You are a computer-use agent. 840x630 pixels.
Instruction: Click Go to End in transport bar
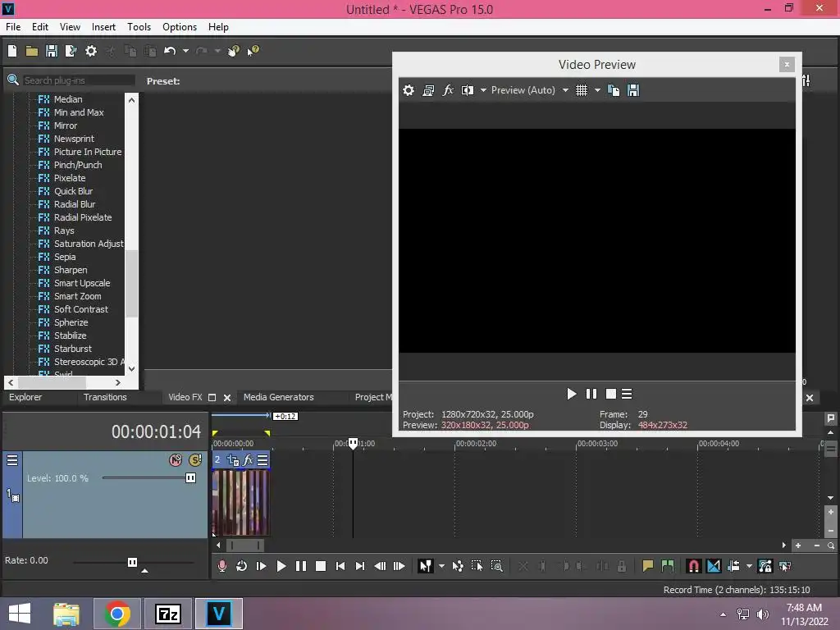360,566
